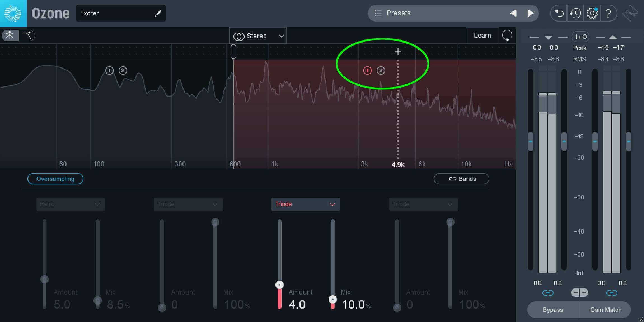The height and width of the screenshot is (322, 644).
Task: Click the band 2 Mix slider handle
Action: (215, 222)
